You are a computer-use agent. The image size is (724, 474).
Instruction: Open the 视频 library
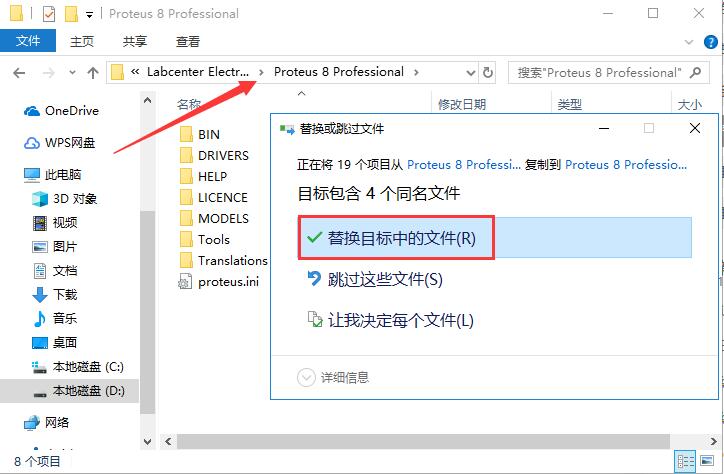[55, 222]
